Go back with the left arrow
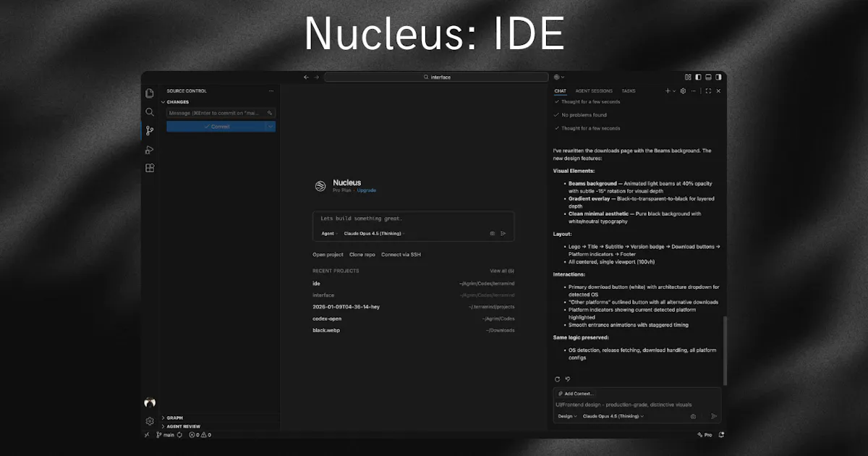This screenshot has width=868, height=456. pyautogui.click(x=306, y=77)
